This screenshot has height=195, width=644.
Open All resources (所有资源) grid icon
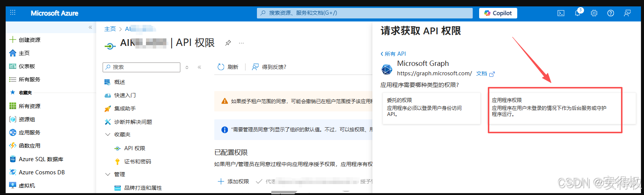(13, 106)
